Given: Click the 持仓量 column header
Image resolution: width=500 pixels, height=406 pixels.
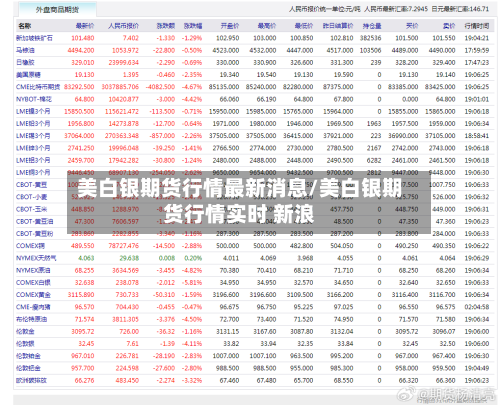Looking at the screenshot, I should (x=372, y=26).
